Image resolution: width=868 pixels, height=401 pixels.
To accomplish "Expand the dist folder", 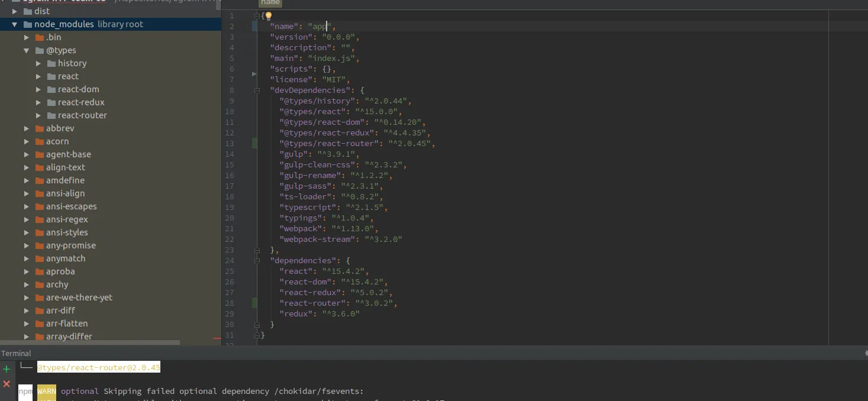I will (x=15, y=11).
